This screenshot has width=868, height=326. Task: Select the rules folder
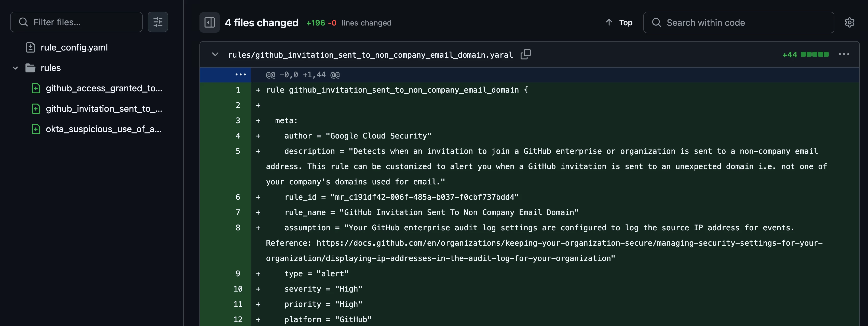click(x=50, y=68)
